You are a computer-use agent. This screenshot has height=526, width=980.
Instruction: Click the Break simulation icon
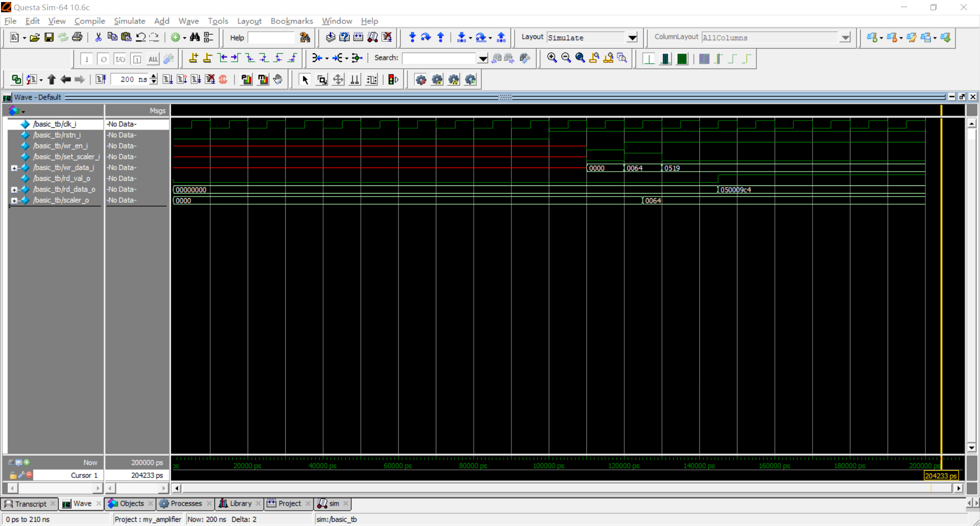coord(210,79)
